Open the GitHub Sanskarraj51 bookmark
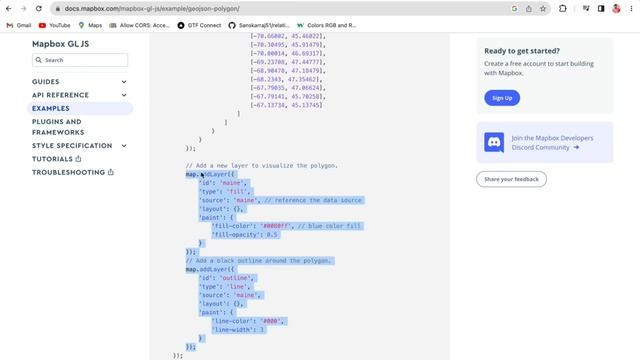The image size is (640, 360). click(259, 25)
